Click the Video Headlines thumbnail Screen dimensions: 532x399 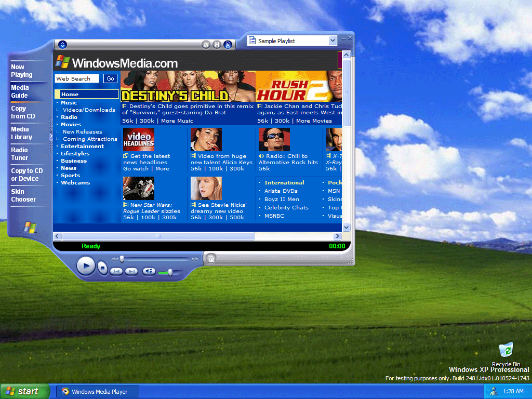138,139
